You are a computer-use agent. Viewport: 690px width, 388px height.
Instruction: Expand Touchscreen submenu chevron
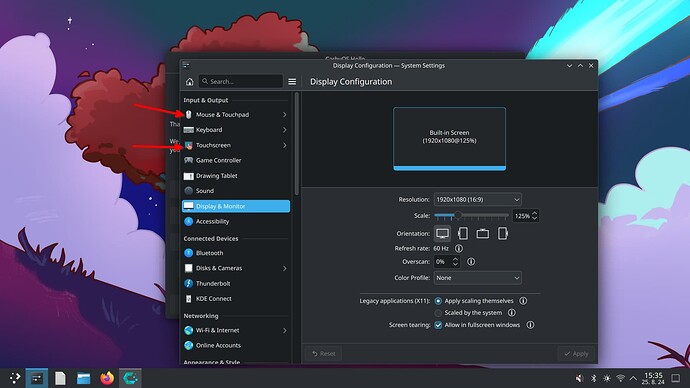(x=285, y=145)
